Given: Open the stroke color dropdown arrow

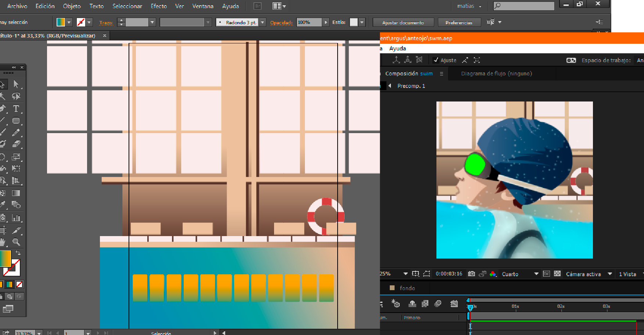Looking at the screenshot, I should pos(89,22).
